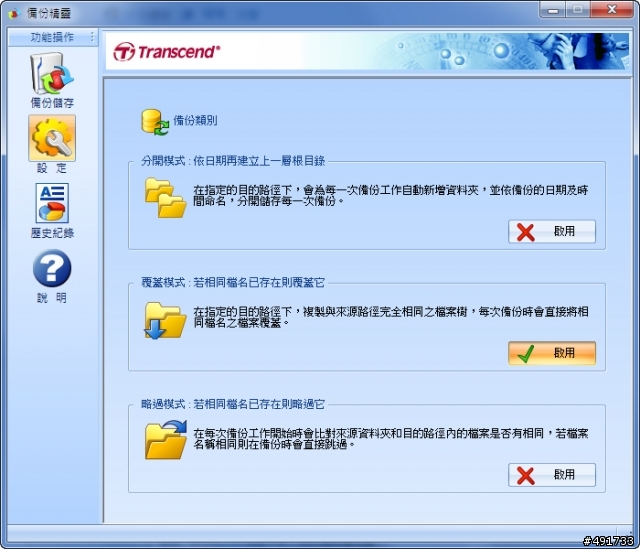Toggle the checked 啟用 button for 覆蓋模式
This screenshot has width=640, height=549.
pos(552,353)
